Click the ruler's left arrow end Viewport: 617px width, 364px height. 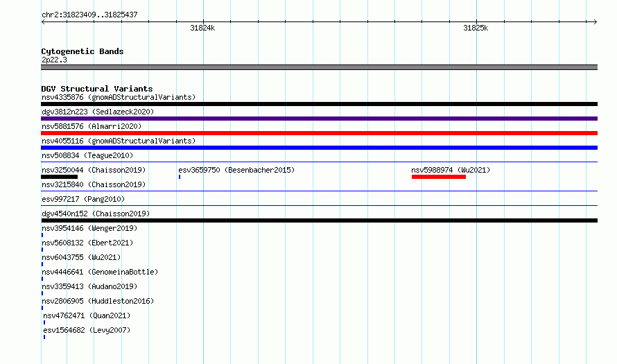point(43,22)
